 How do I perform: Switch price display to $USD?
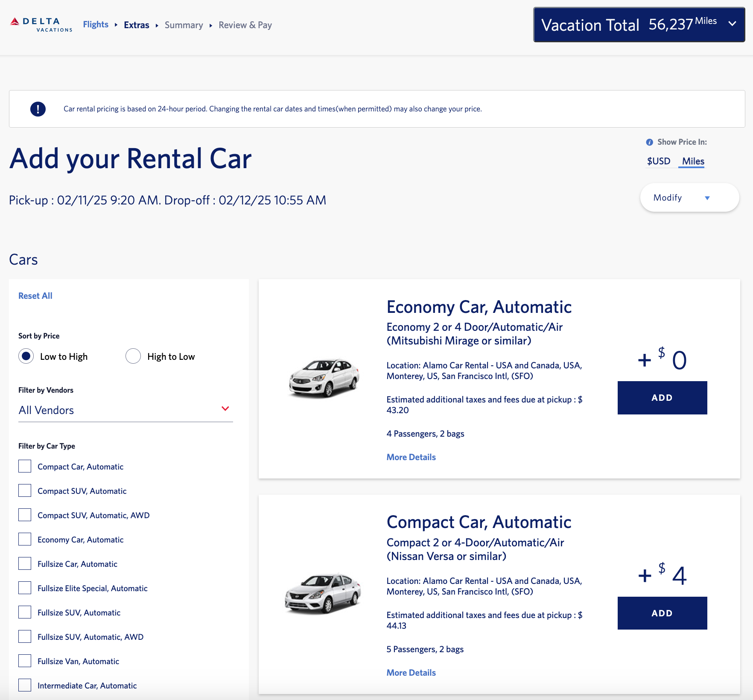tap(658, 161)
